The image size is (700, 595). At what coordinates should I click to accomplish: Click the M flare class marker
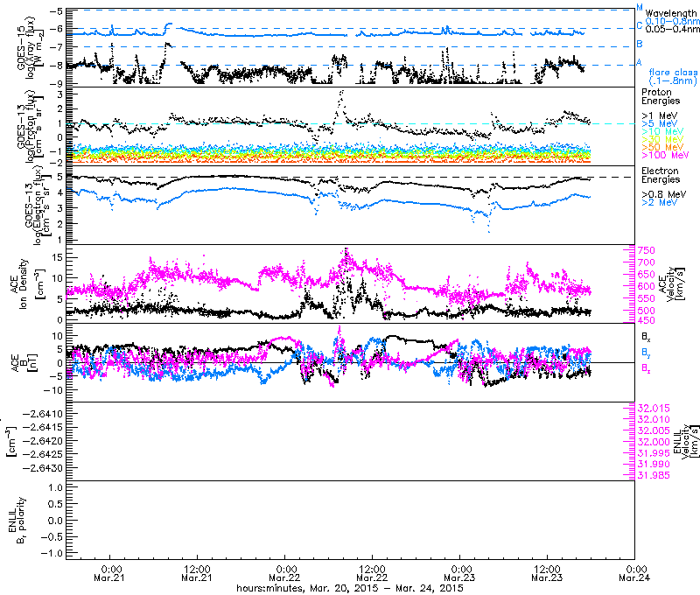[x=640, y=8]
